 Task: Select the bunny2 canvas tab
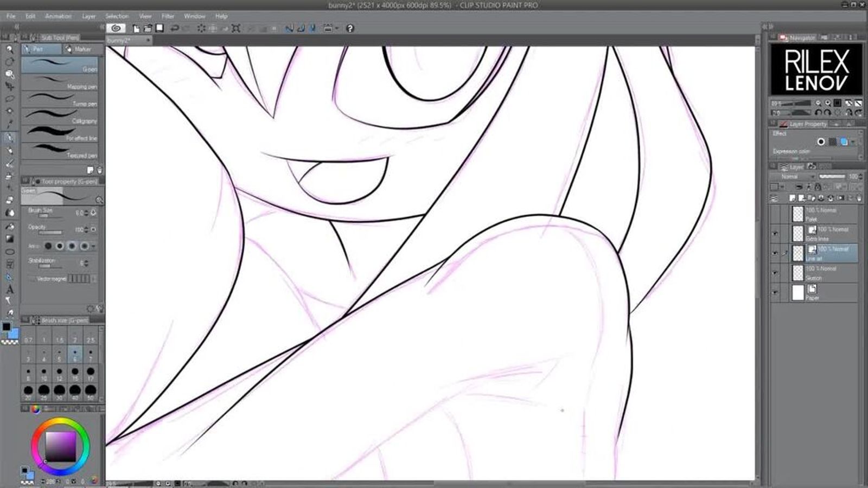coord(129,40)
